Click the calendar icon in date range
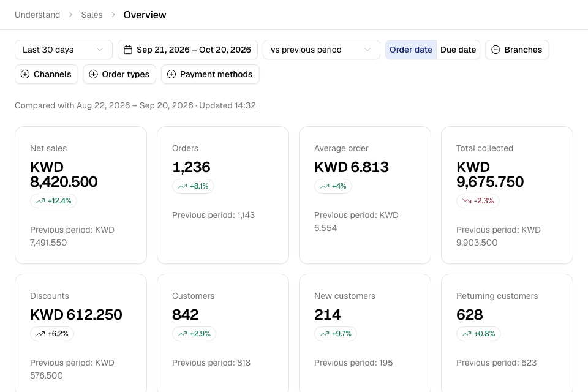This screenshot has height=392, width=588. [x=128, y=50]
